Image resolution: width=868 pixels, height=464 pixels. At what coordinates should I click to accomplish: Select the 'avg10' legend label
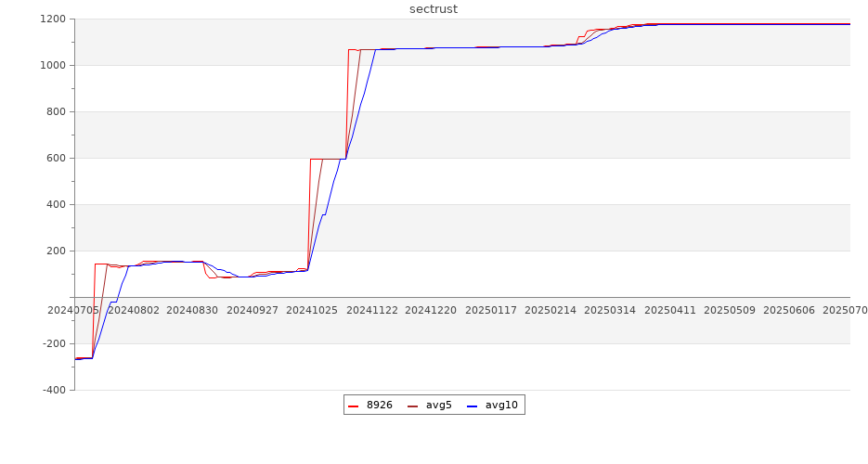tap(501, 405)
